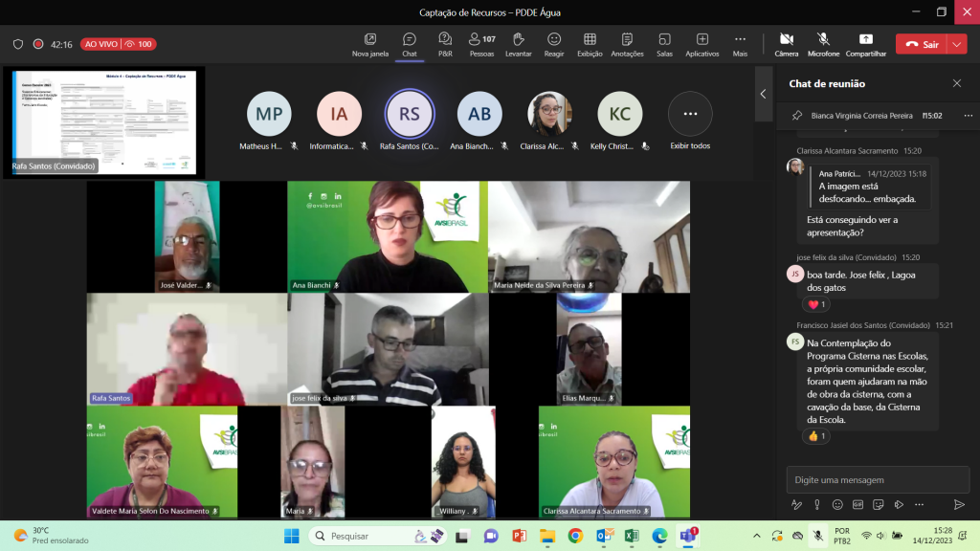
Task: Expand the arrow next to Sair
Action: (x=957, y=44)
